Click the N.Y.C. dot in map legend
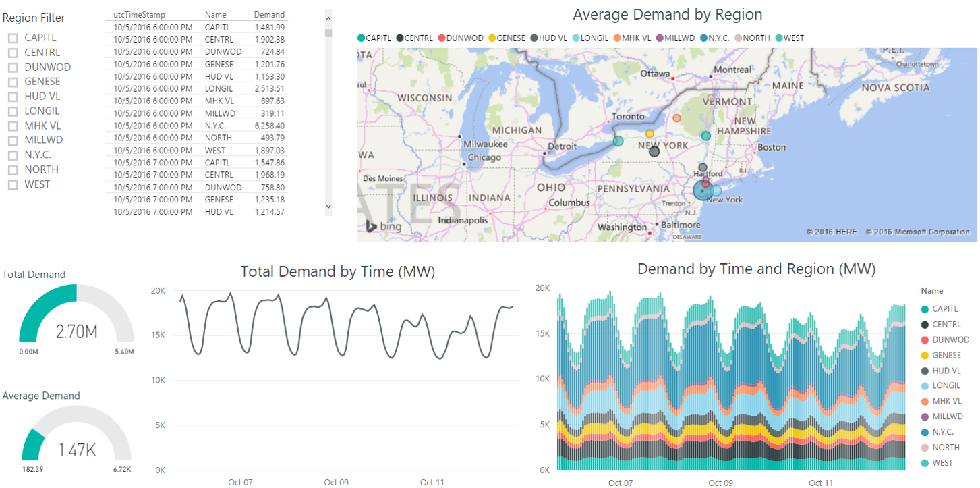Image resolution: width=980 pixels, height=488 pixels. (x=704, y=38)
